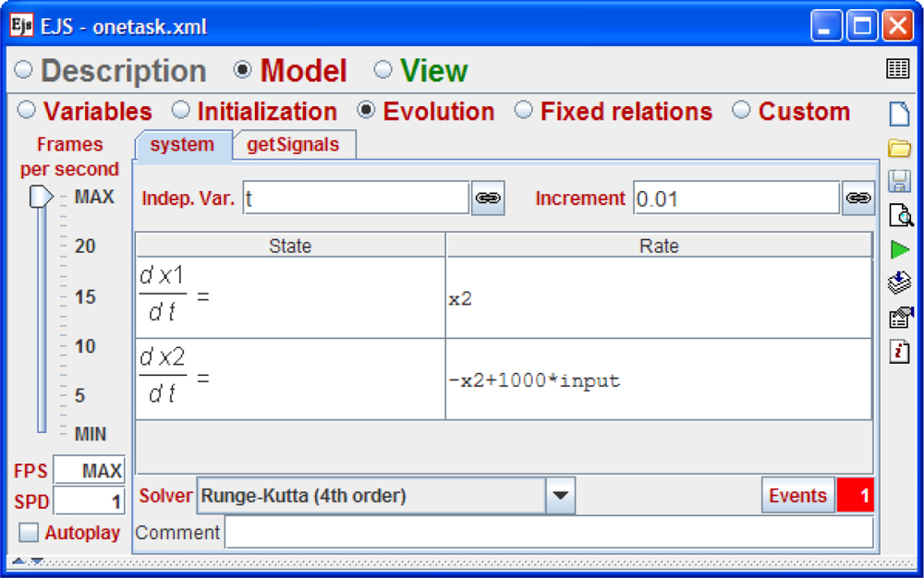
Task: Click the New simulation page icon
Action: pos(899,115)
